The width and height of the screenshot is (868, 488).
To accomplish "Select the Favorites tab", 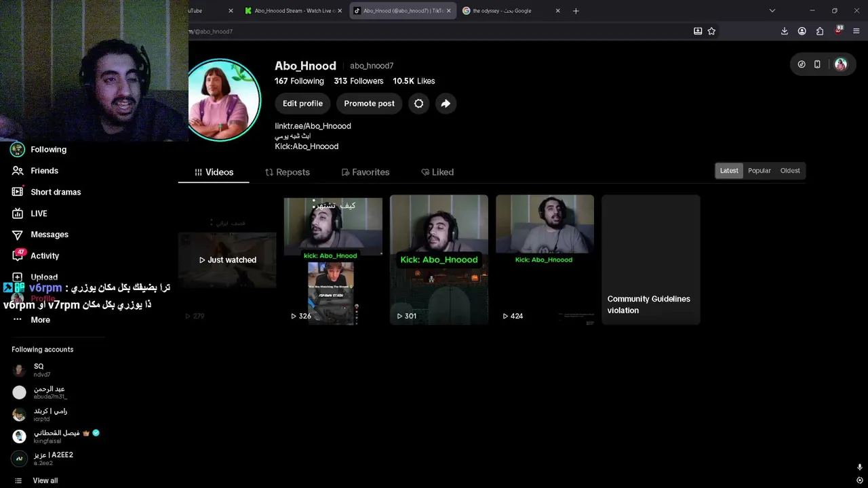I will pyautogui.click(x=366, y=172).
